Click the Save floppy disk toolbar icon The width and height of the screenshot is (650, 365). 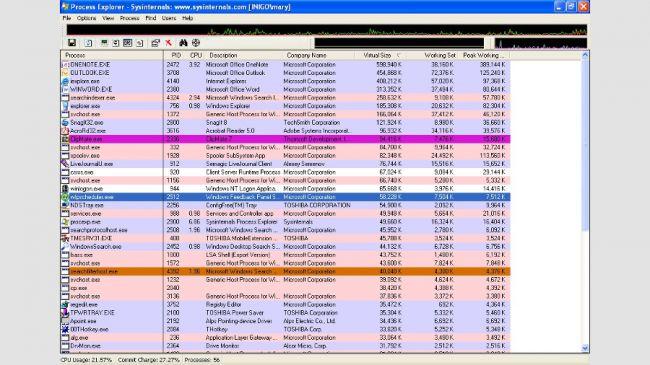pyautogui.click(x=72, y=43)
